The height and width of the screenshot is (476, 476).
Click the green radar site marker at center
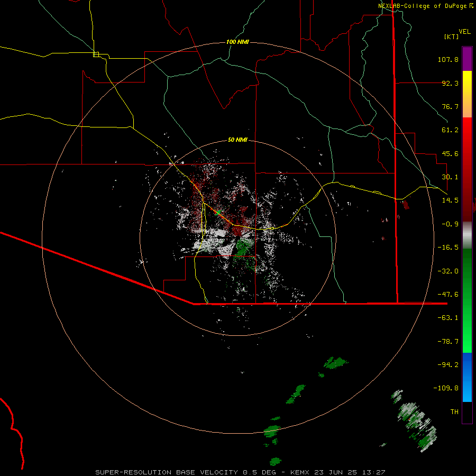point(218,212)
